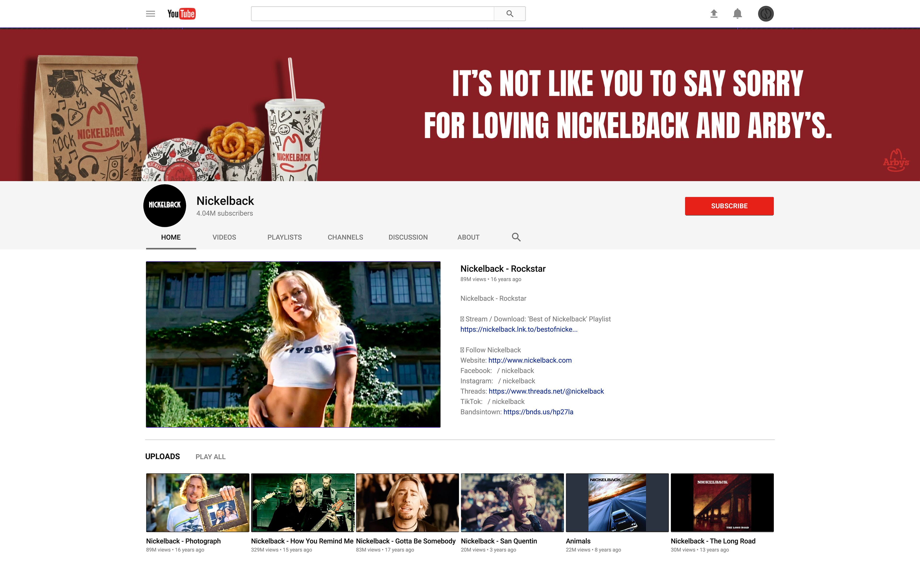Image resolution: width=920 pixels, height=588 pixels.
Task: Click the Nickelback channel name heading
Action: pos(225,201)
